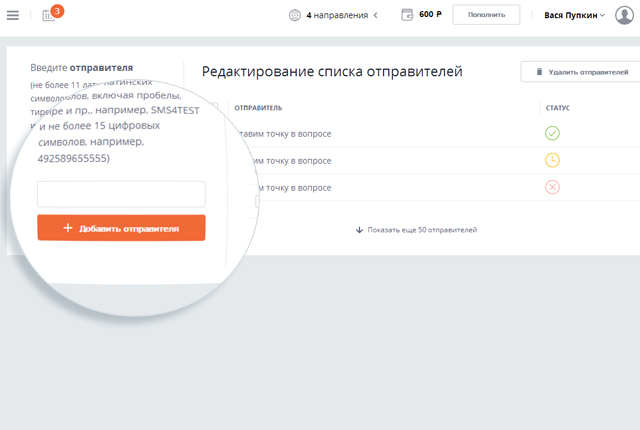Click the СТАТУС column header
This screenshot has width=640, height=430.
[558, 108]
